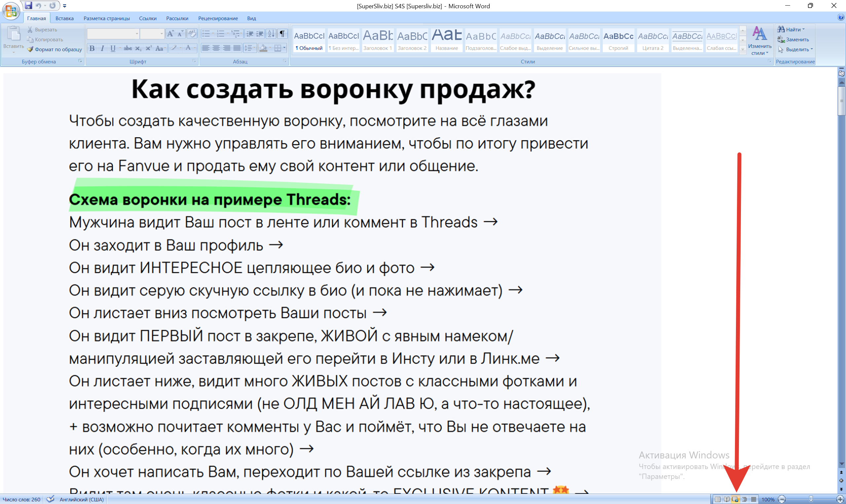Expand the styles gallery
Viewport: 846px width, 504px height.
[x=742, y=49]
